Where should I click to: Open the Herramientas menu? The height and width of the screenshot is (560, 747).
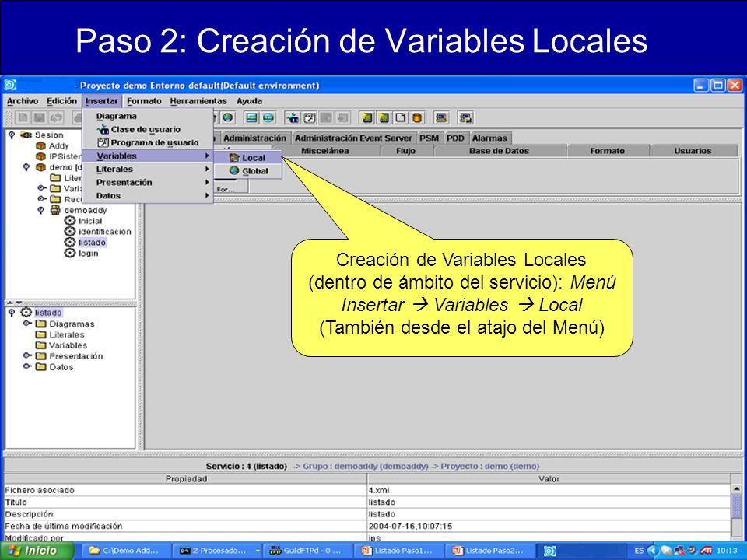[198, 101]
